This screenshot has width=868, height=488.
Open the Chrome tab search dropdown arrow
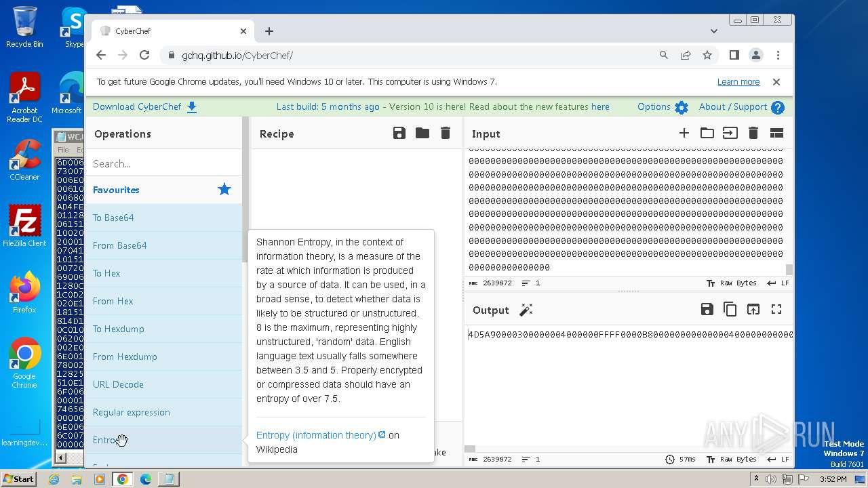tap(714, 31)
